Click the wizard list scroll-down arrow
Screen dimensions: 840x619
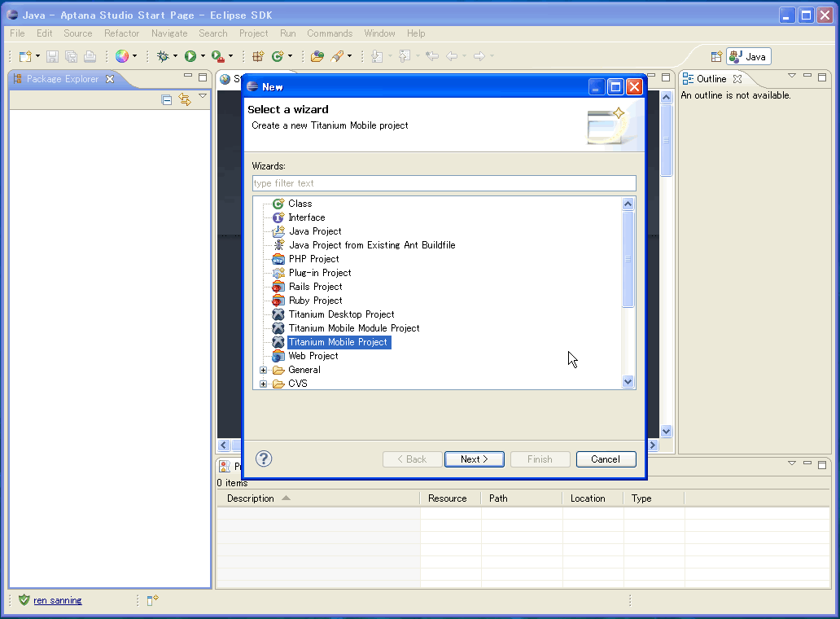coord(628,382)
